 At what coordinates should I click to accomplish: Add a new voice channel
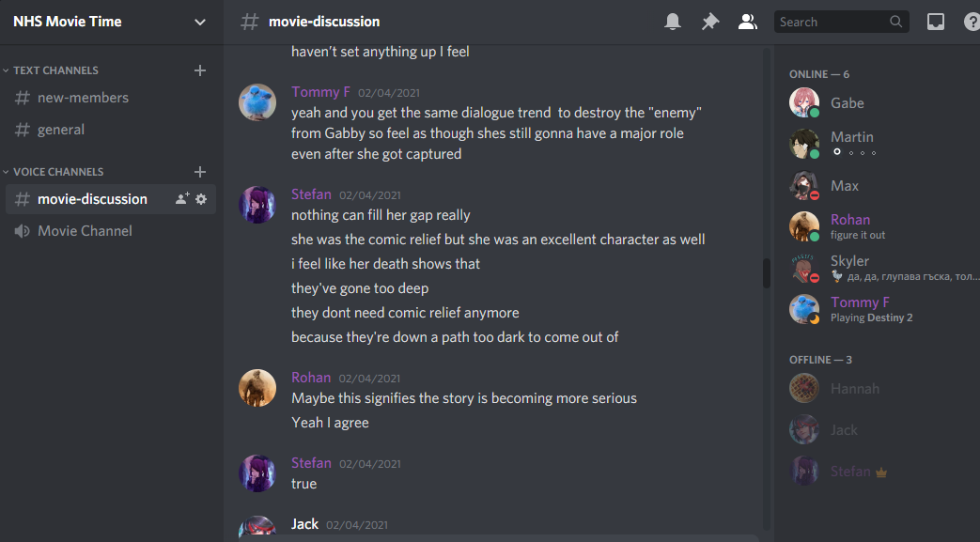(200, 171)
